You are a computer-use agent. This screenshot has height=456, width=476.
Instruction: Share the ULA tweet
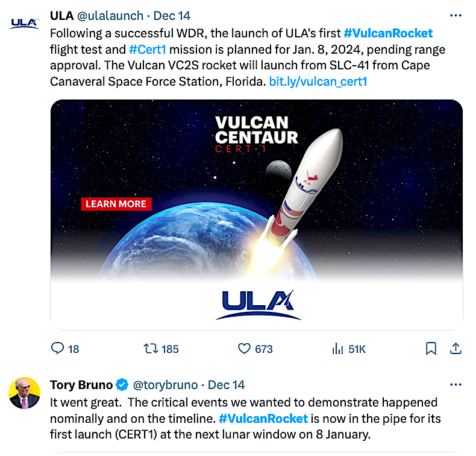click(456, 349)
